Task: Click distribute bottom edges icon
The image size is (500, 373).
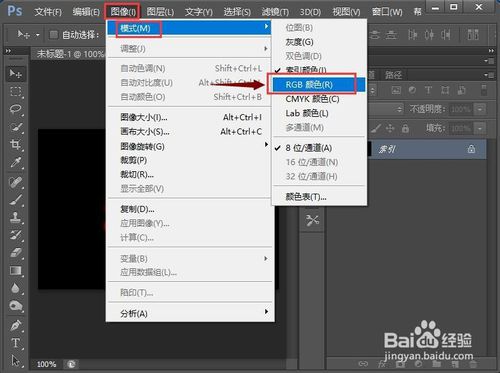Action: [392, 34]
